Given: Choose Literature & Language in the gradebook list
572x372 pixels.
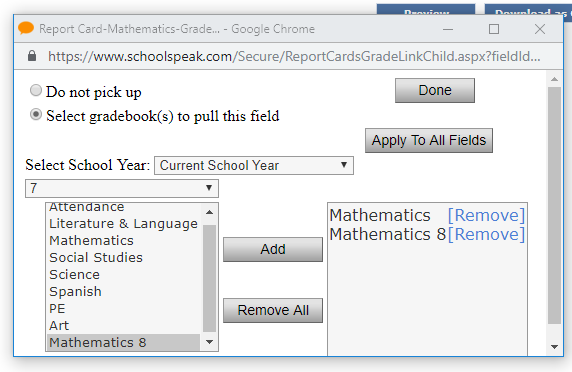Looking at the screenshot, I should [123, 224].
